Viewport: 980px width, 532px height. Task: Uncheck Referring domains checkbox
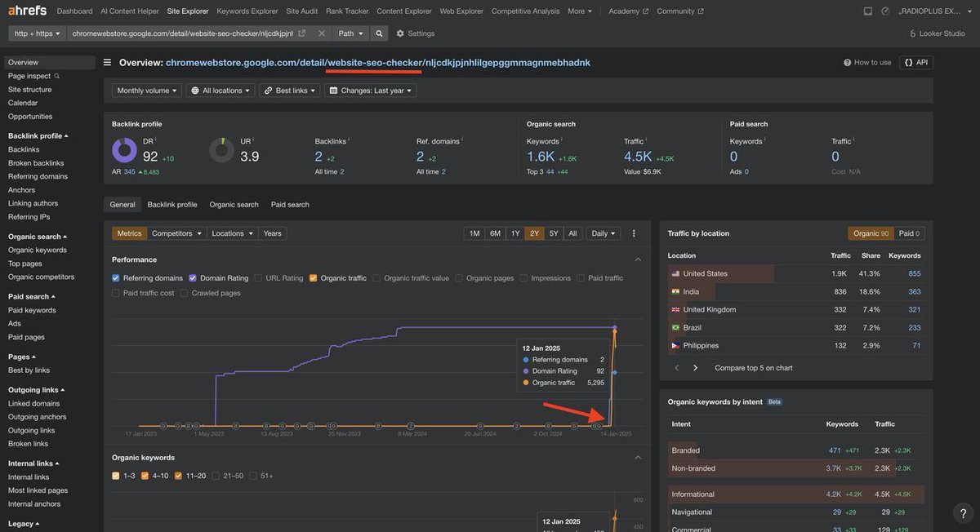click(x=116, y=278)
